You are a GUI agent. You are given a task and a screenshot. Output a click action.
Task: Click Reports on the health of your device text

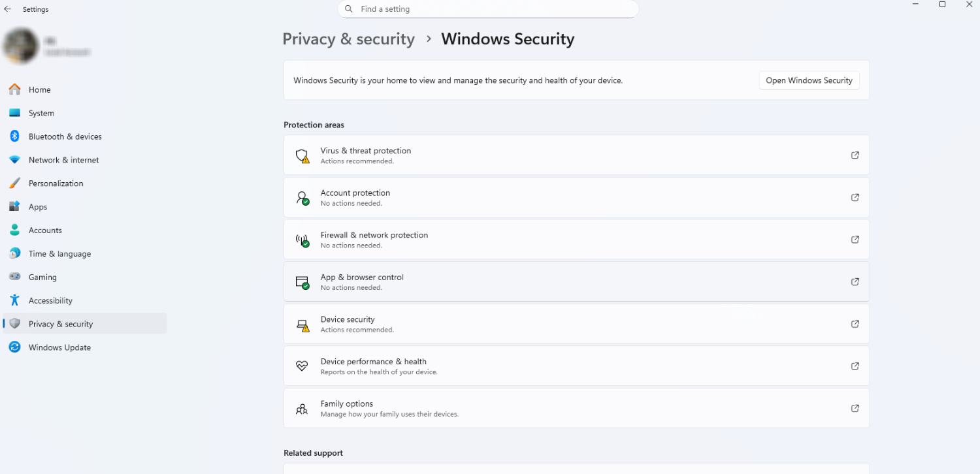tap(379, 372)
